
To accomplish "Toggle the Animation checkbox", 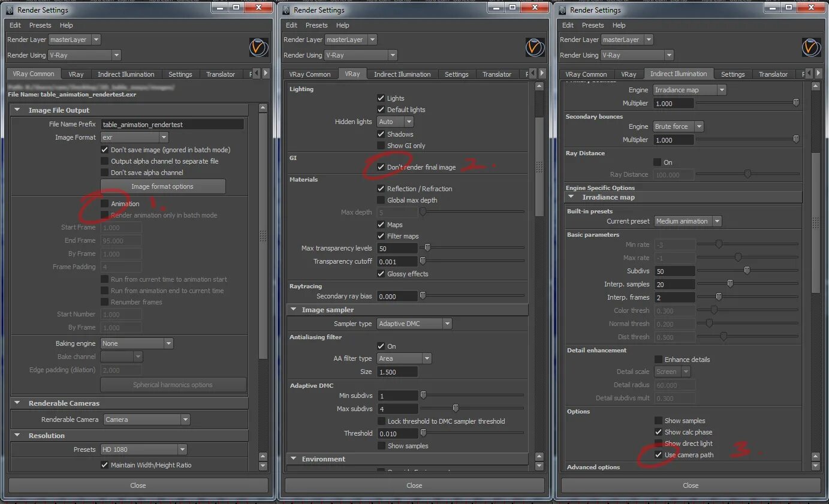I will (105, 204).
